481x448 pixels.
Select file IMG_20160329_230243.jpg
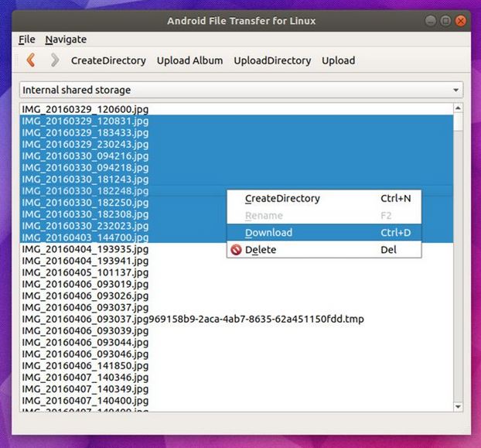point(236,144)
